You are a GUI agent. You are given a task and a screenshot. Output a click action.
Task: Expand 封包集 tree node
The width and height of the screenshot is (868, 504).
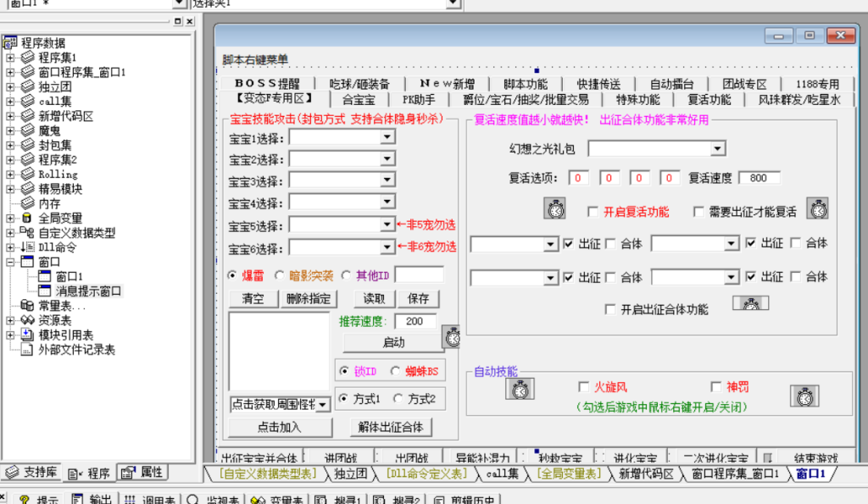[x=10, y=145]
